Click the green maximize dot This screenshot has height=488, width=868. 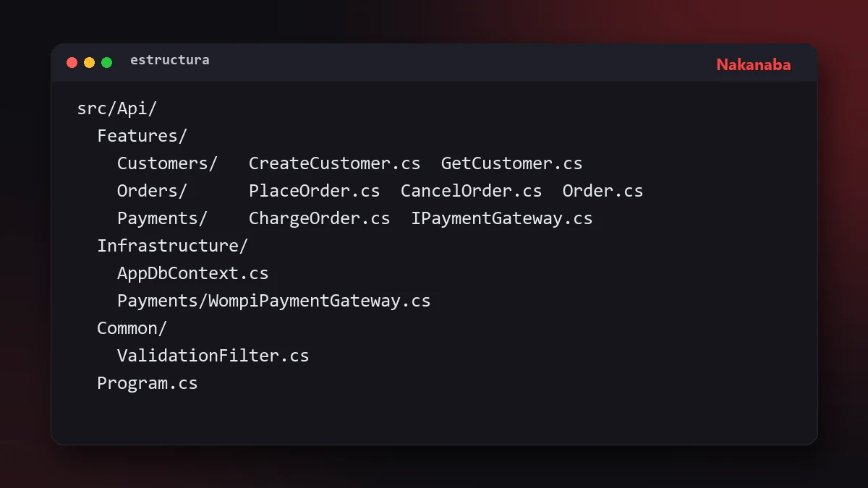[x=106, y=62]
